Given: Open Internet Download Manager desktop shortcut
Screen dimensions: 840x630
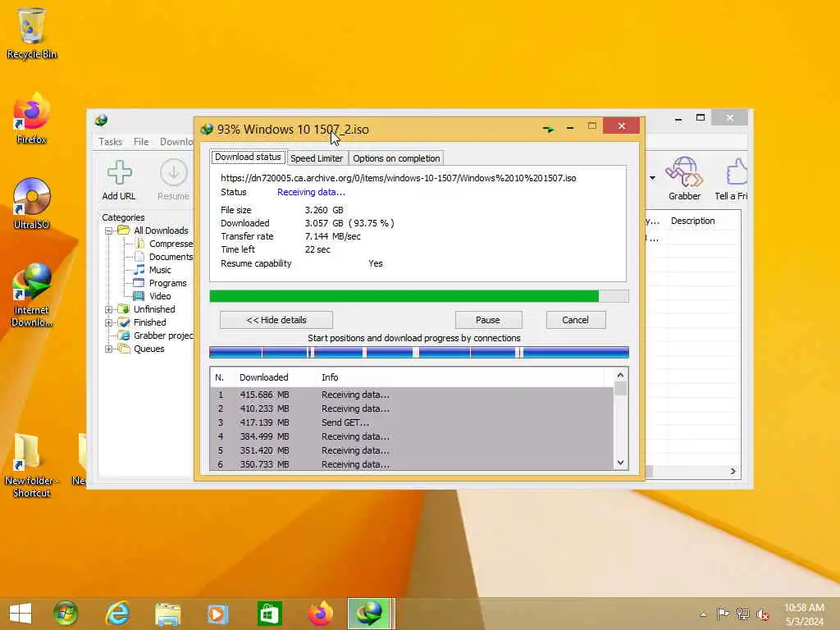Looking at the screenshot, I should [31, 294].
